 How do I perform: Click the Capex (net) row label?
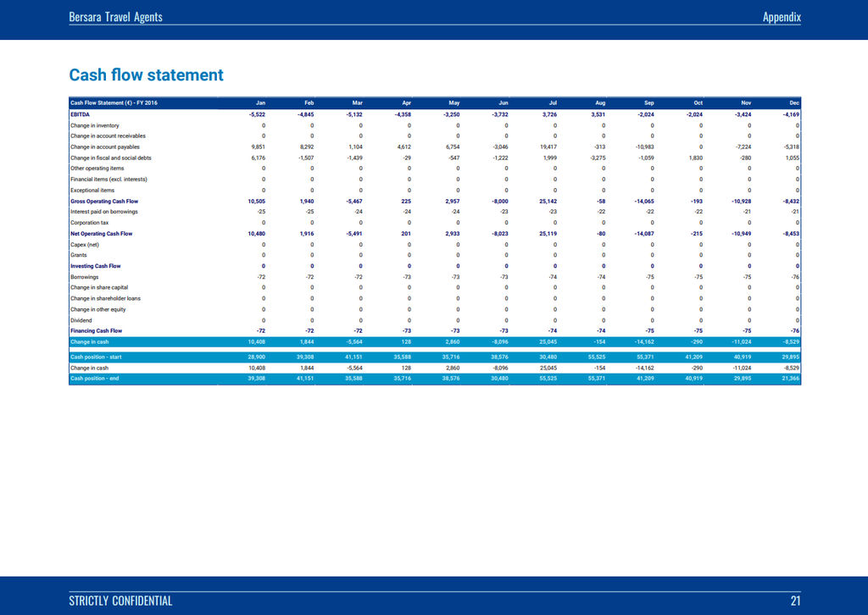[x=86, y=244]
